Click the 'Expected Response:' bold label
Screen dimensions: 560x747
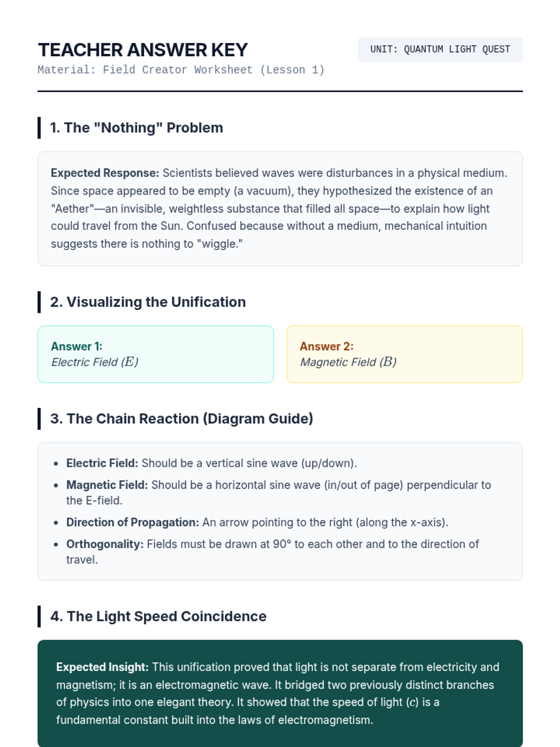click(x=105, y=173)
